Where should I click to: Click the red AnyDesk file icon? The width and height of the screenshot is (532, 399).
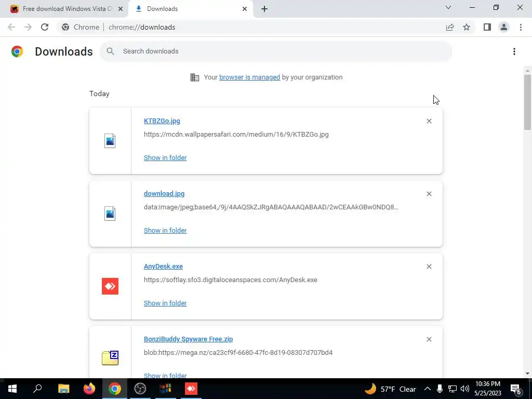pos(110,286)
